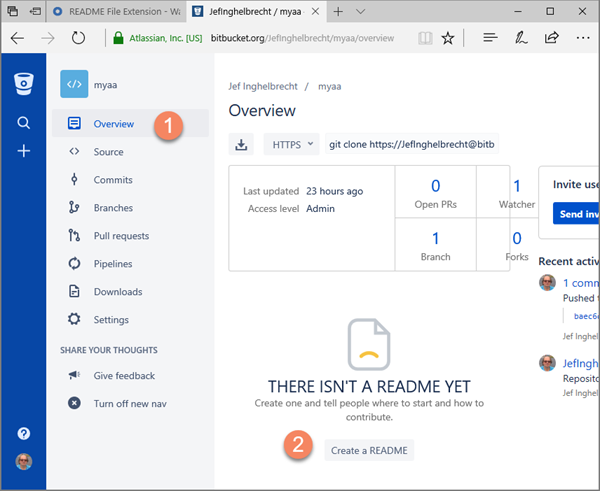Screen dimensions: 600x492
Task: Click the Downloads document icon
Action: 74,291
